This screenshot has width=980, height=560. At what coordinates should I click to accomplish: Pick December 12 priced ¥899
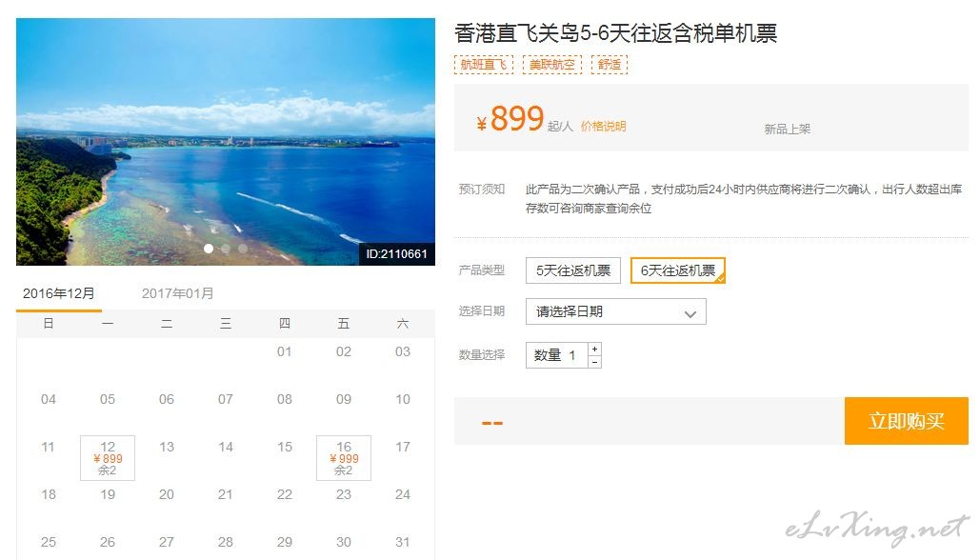pyautogui.click(x=108, y=458)
